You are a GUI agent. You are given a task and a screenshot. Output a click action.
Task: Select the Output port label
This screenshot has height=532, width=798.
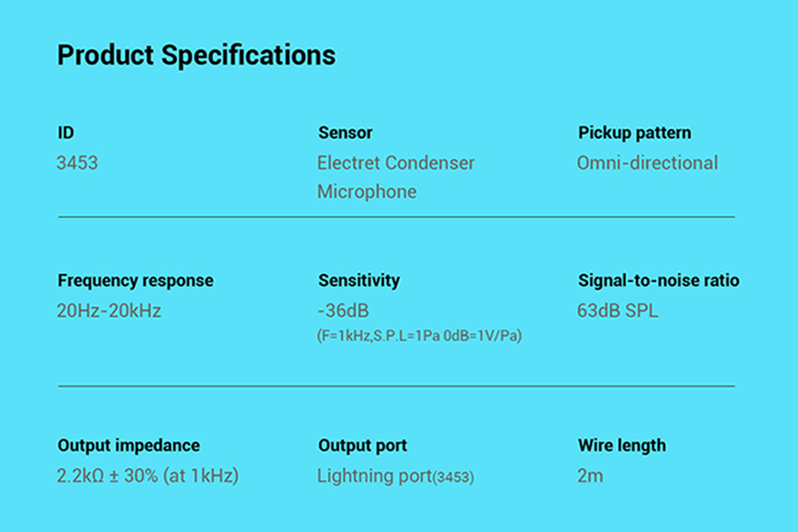pyautogui.click(x=363, y=445)
